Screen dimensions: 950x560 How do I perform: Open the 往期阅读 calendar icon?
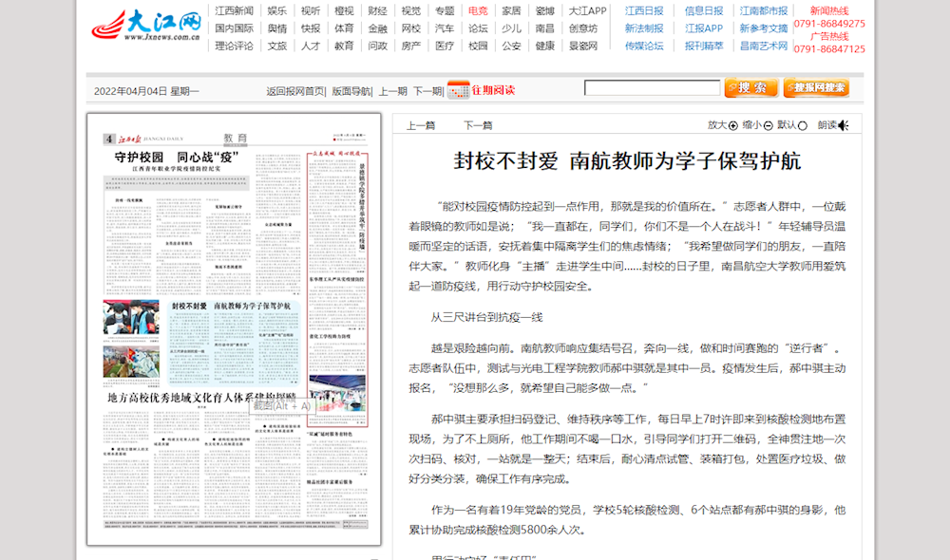click(458, 90)
